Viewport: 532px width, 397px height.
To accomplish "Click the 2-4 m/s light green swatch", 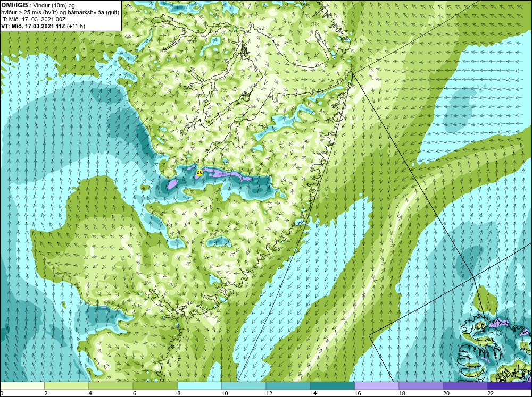I will [x=66, y=386].
